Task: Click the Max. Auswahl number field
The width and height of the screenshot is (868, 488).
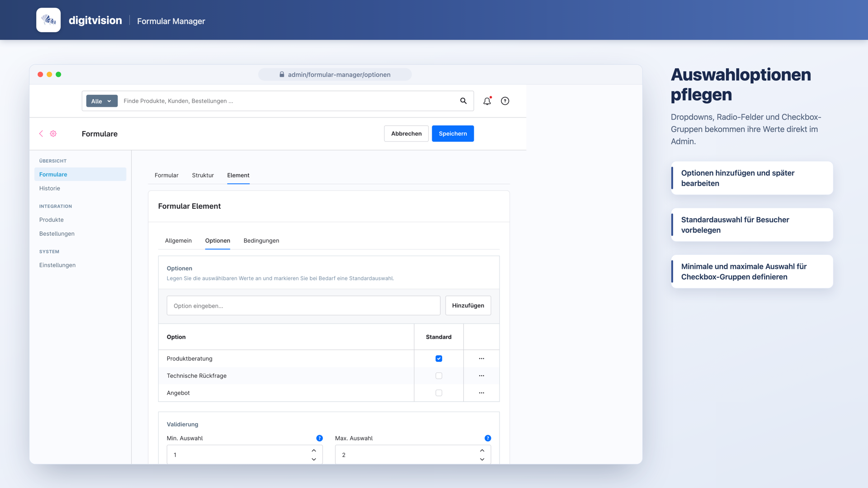Action: [413, 455]
